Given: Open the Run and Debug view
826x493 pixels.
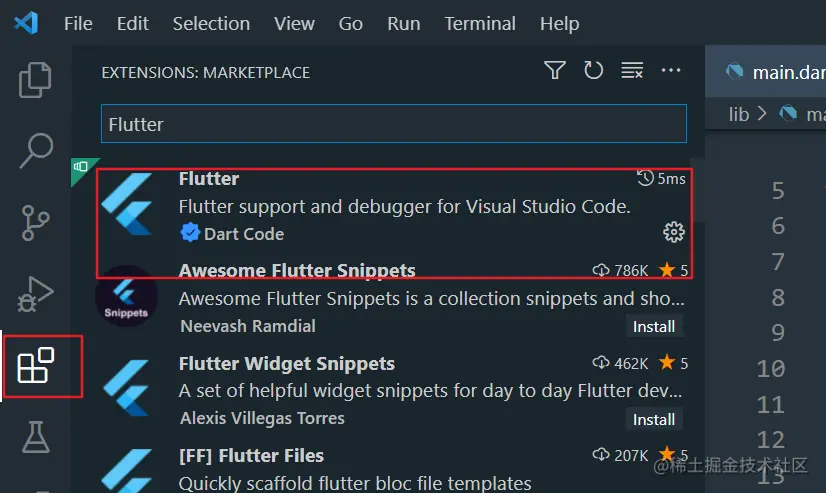Looking at the screenshot, I should click(36, 295).
